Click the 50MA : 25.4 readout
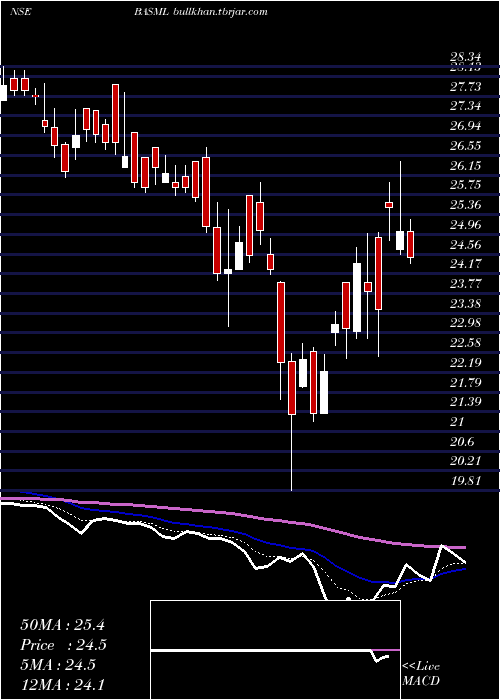 coord(62,625)
